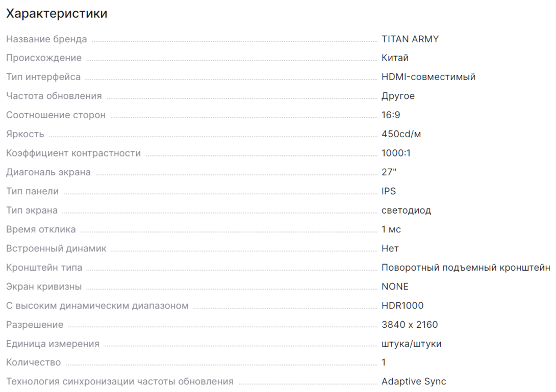Select the HDMI-совместимый interface value
556x392 pixels.
(428, 77)
